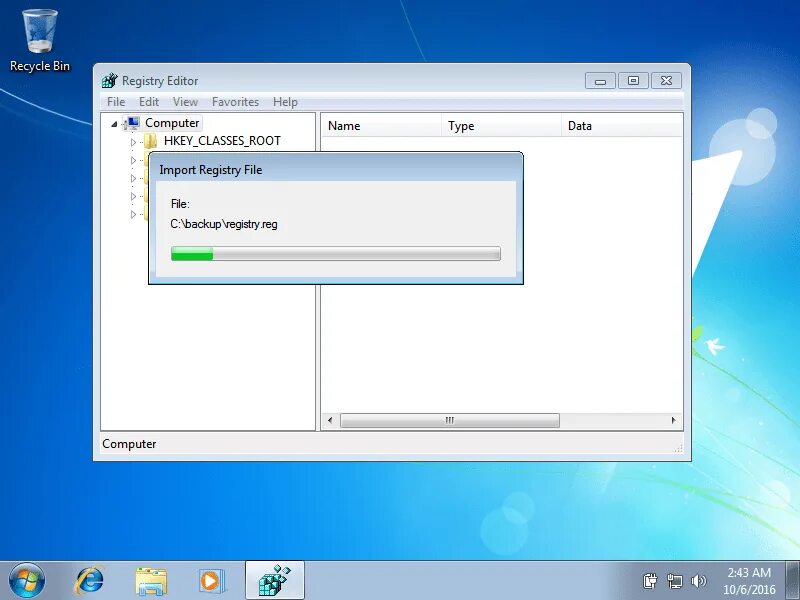Open the Help menu
800x600 pixels.
tap(285, 102)
